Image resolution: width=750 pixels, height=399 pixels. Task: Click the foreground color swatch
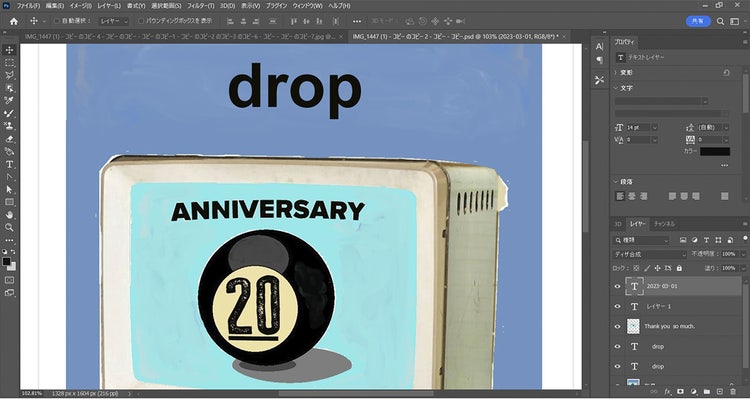point(6,261)
